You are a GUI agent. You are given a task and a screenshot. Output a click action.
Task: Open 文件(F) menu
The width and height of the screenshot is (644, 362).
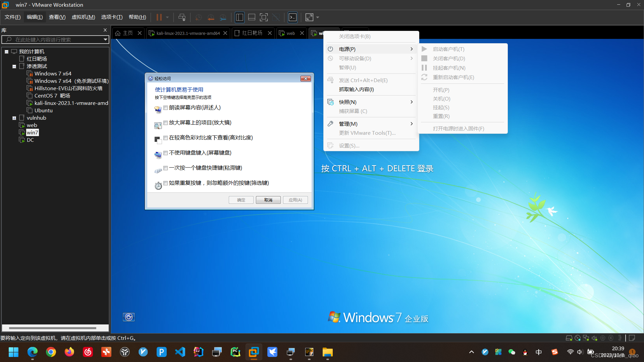coord(12,17)
